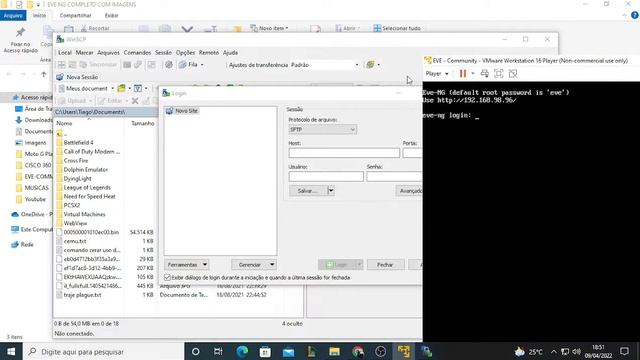This screenshot has width=640, height=360.
Task: Select Virtual Machines folder in local panel
Action: 84,214
